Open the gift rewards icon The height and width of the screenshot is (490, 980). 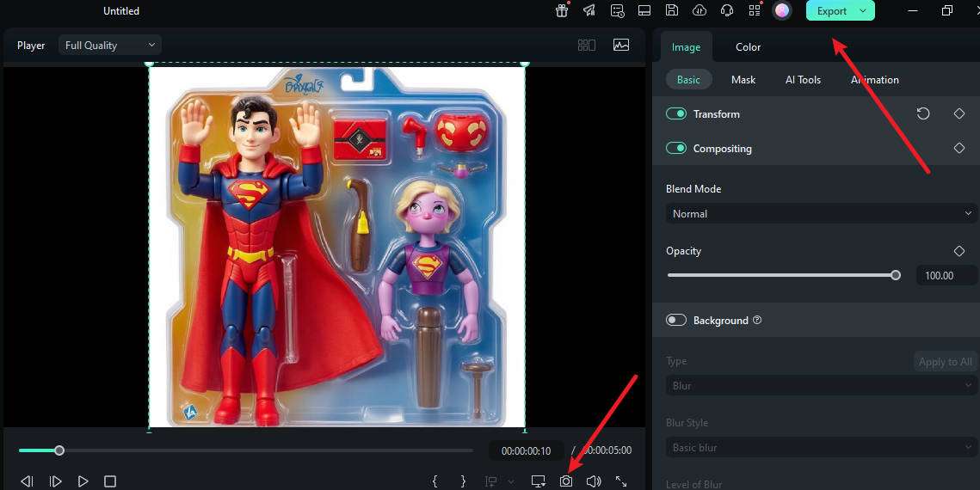pyautogui.click(x=562, y=10)
